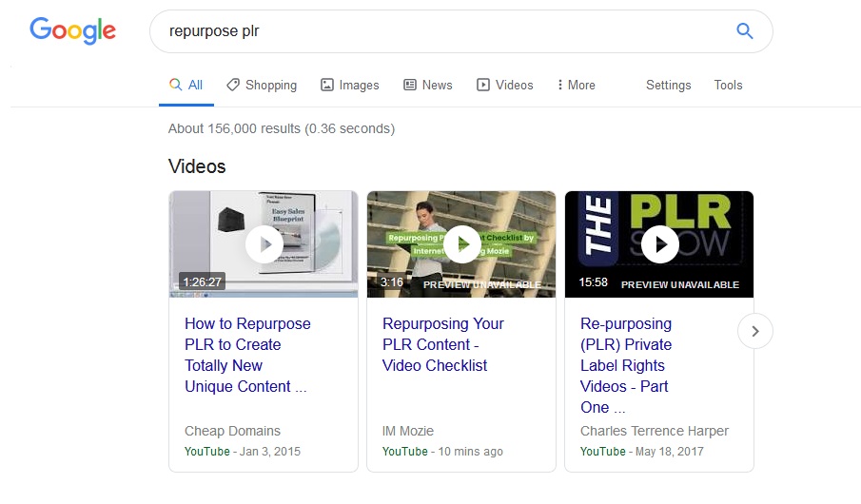Click the 3:16 duration label

tap(392, 282)
